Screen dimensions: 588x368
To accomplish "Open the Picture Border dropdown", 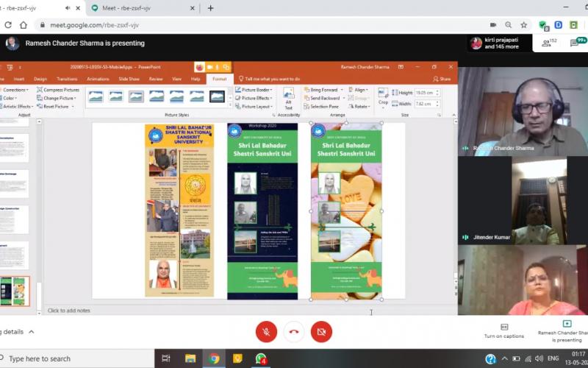I will coord(254,90).
